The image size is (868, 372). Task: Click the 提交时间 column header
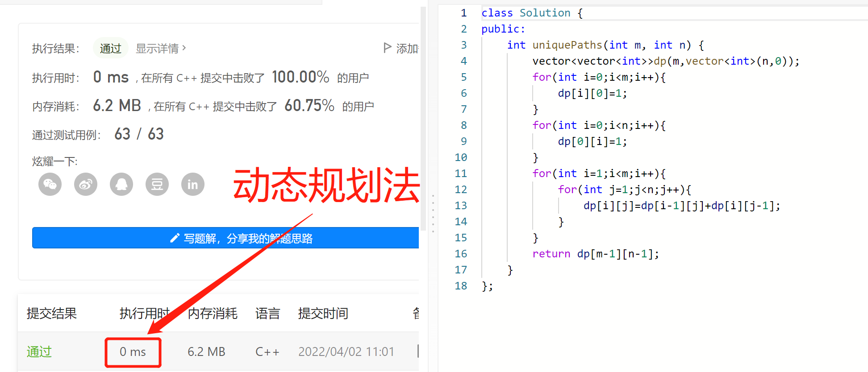(323, 313)
